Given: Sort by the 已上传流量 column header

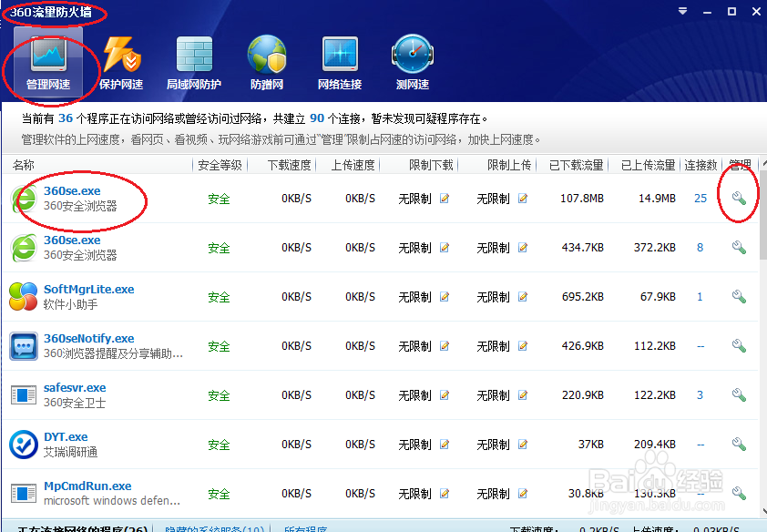Looking at the screenshot, I should click(648, 165).
